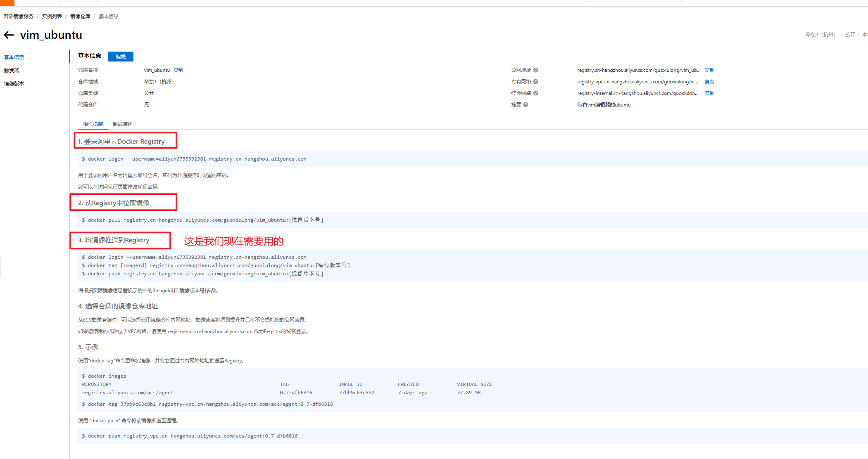Copy the 公网地址 registry address
The image size is (868, 459).
pos(709,70)
